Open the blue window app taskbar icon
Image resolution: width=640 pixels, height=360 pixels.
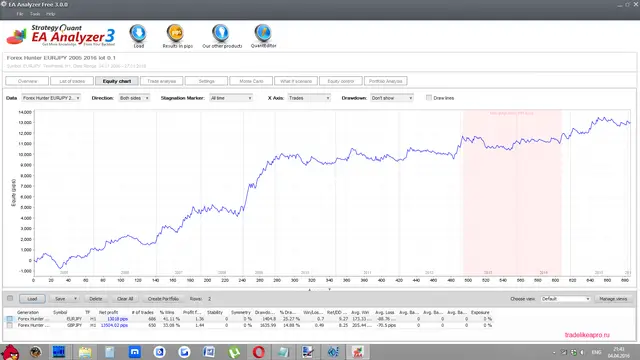[x=59, y=352]
